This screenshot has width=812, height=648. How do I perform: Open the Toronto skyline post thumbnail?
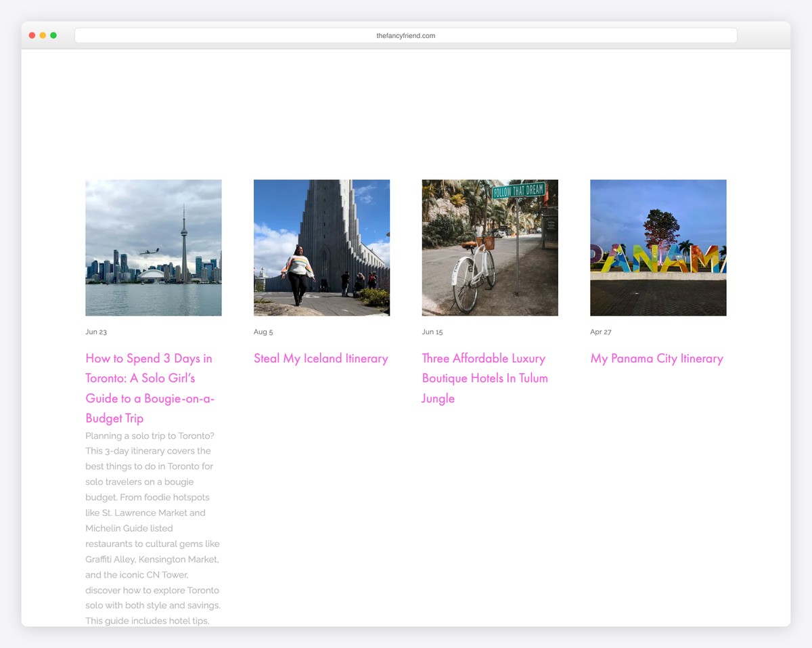coord(153,247)
